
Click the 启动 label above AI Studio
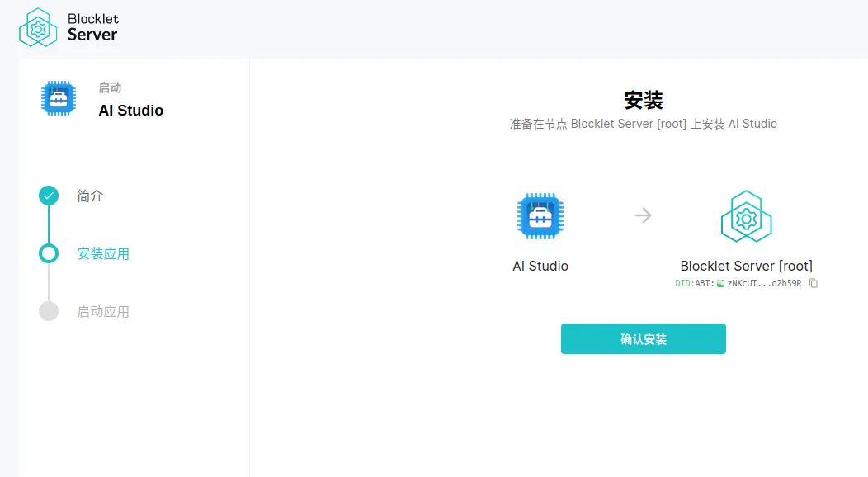click(111, 88)
